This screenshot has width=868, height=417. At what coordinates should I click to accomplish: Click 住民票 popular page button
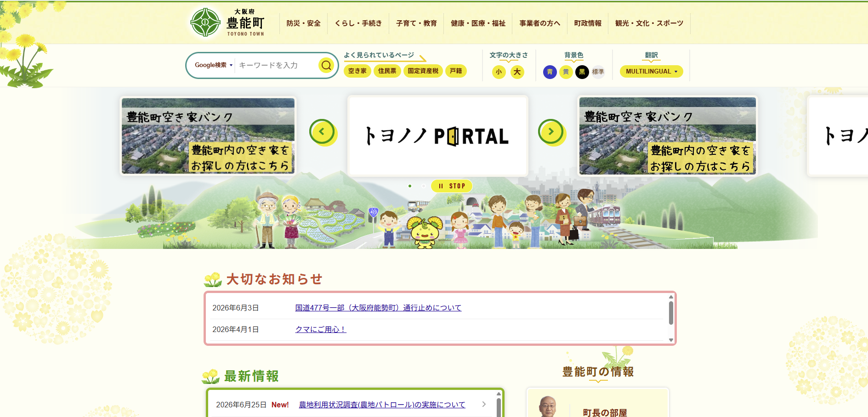[x=387, y=71]
